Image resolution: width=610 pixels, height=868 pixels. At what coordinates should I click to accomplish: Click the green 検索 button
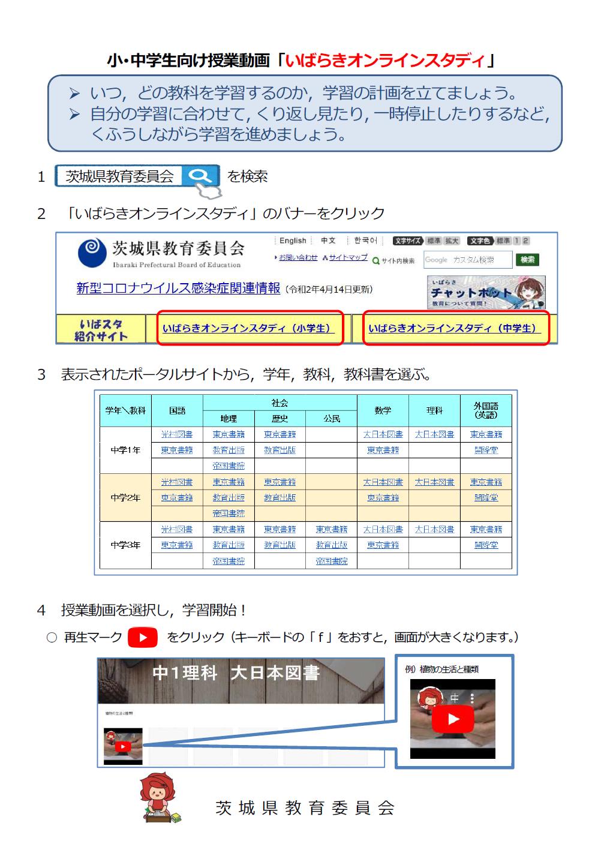point(527,260)
